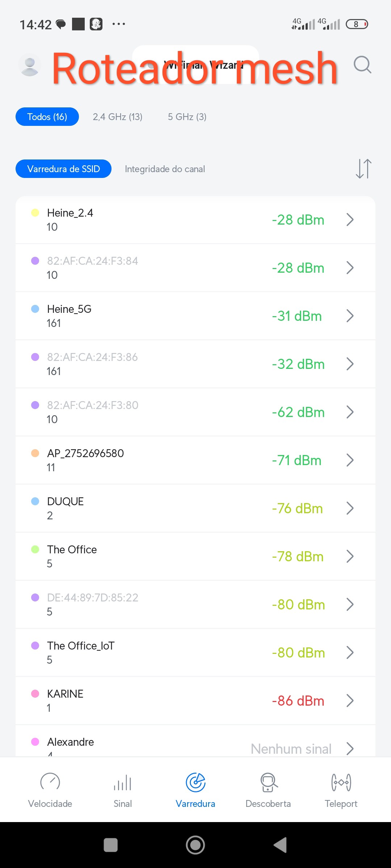Filter networks by 5 GHz (3)
Viewport: 391px width, 868px height.
point(187,117)
